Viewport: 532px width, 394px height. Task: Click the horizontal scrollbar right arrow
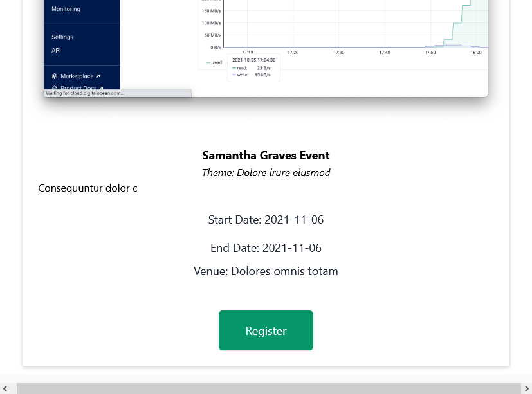pyautogui.click(x=527, y=389)
